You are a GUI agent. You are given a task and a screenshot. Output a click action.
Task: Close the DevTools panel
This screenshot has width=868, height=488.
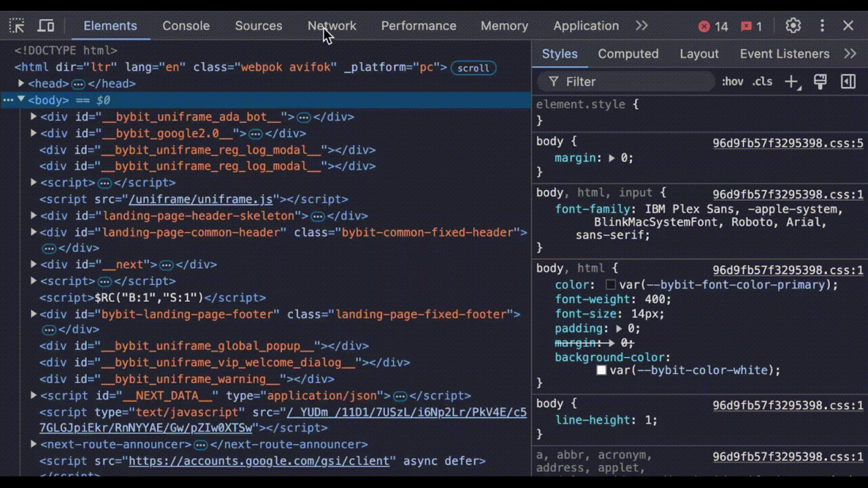click(x=848, y=25)
